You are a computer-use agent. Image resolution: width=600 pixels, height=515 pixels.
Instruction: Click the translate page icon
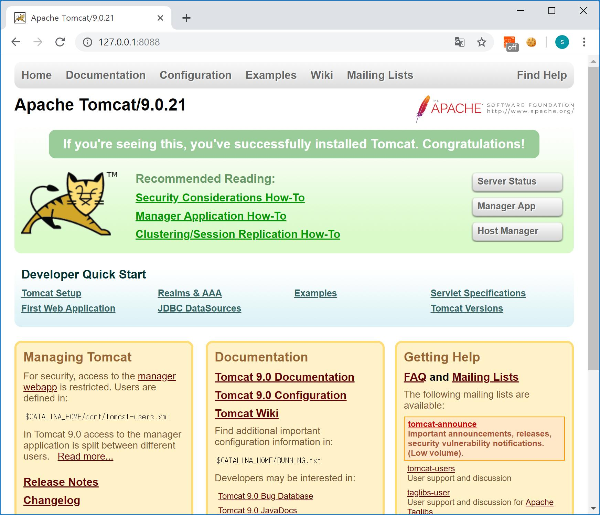point(460,42)
